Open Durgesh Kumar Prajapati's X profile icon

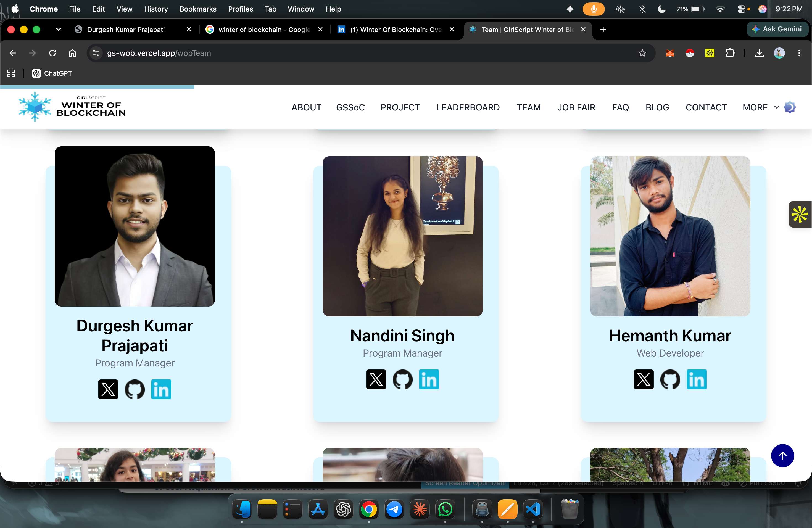pyautogui.click(x=108, y=389)
